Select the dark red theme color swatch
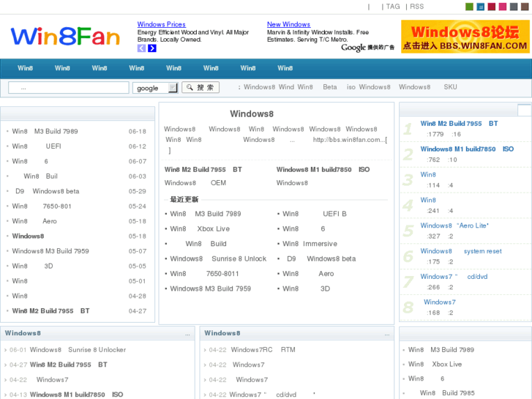 pos(492,7)
